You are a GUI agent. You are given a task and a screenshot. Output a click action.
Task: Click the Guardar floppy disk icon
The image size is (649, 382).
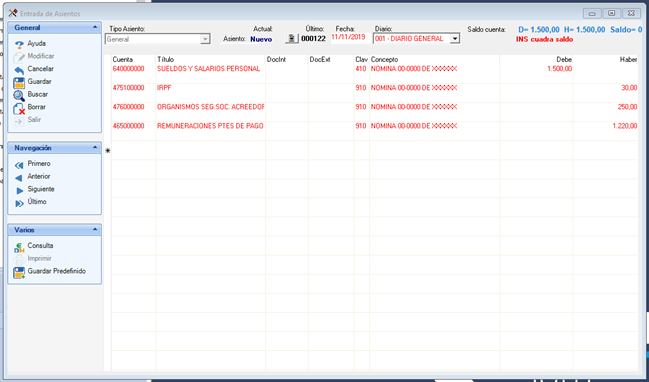pyautogui.click(x=19, y=82)
